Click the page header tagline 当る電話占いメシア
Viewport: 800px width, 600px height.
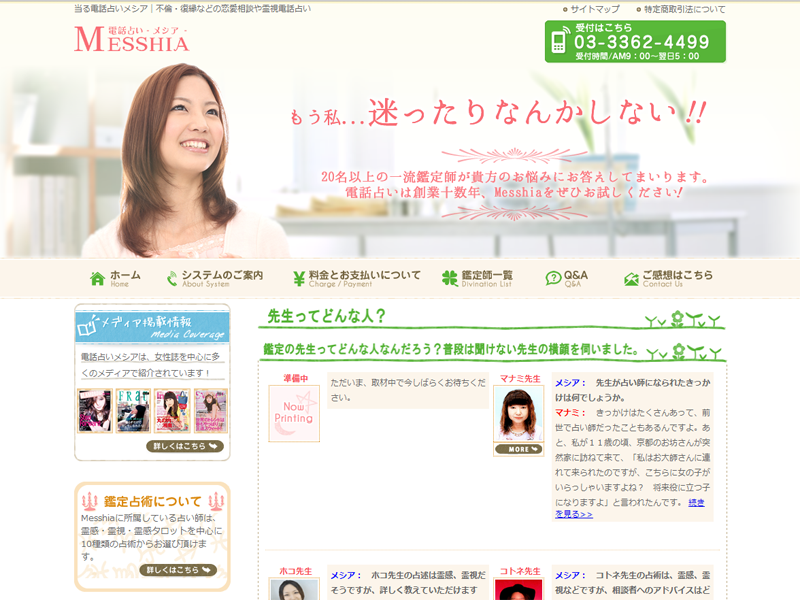(192, 9)
